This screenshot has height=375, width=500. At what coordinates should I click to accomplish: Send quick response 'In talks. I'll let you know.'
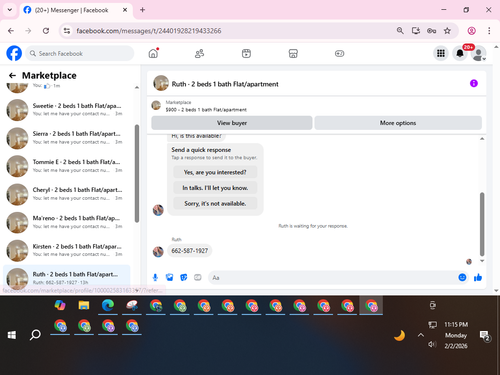(215, 188)
